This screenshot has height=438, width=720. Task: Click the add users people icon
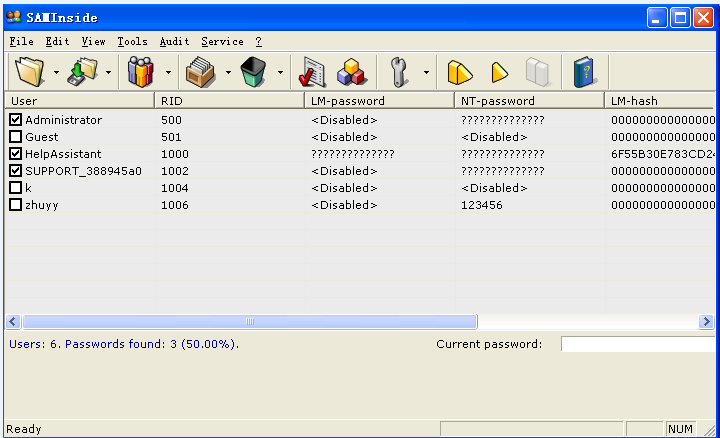point(141,72)
